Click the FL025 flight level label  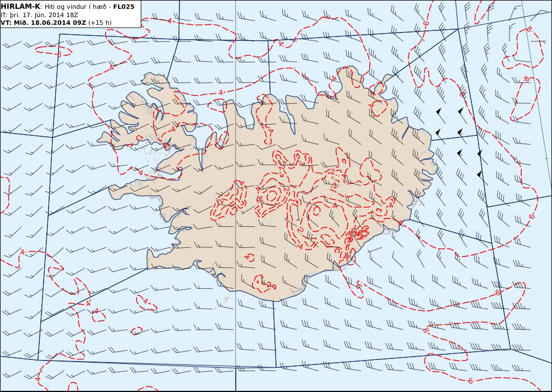124,7
